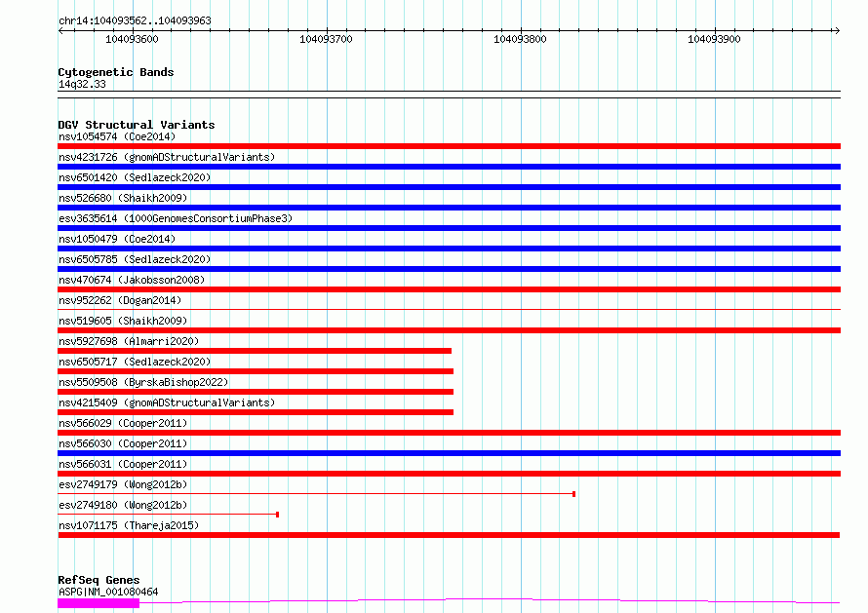The image size is (868, 613).
Task: Select the red bar under nsv1054574
Action: 449,146
